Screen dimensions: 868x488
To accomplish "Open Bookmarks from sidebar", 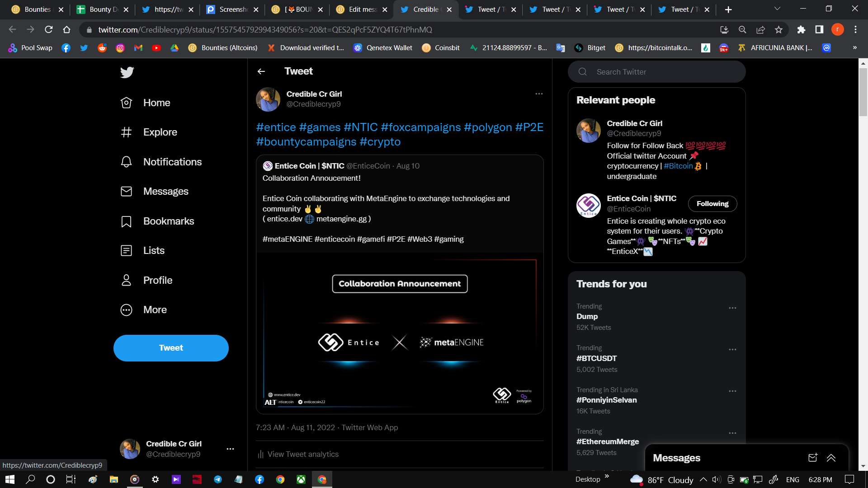I will 157,221.
